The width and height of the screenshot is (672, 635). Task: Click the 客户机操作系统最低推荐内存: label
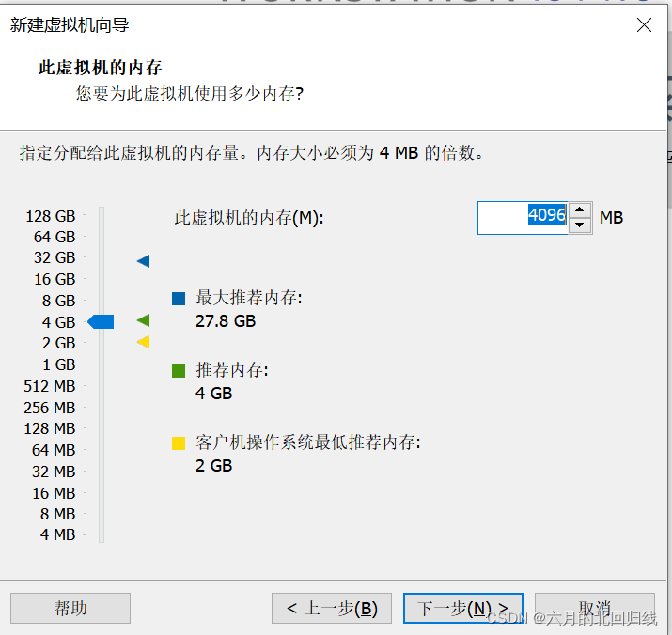point(308,442)
